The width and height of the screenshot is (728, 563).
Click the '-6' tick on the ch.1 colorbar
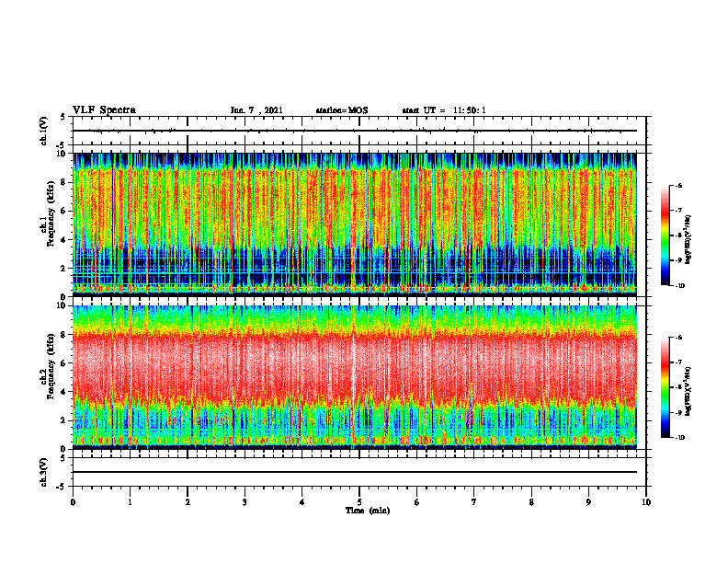tap(678, 185)
